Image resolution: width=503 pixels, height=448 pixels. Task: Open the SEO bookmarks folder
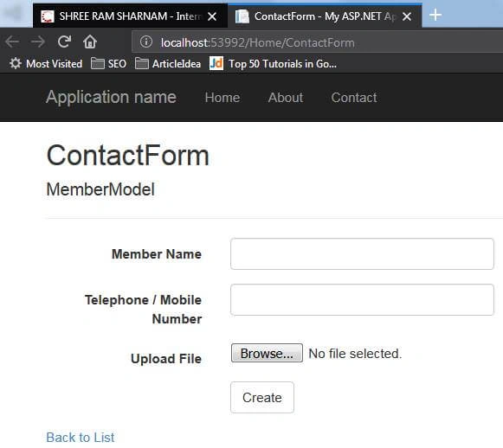[108, 64]
